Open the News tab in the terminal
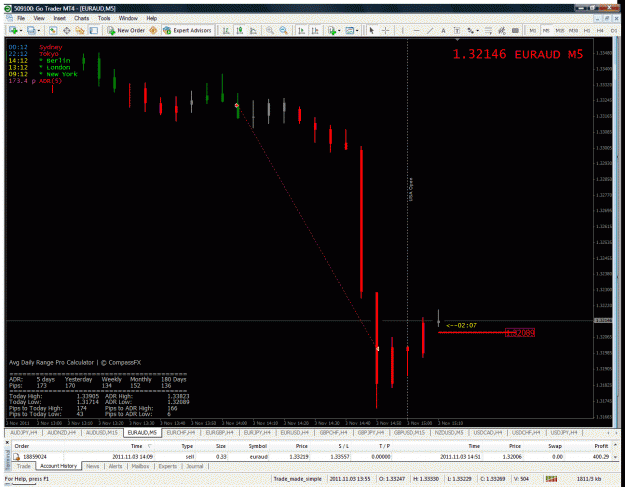The width and height of the screenshot is (625, 487). (x=92, y=466)
